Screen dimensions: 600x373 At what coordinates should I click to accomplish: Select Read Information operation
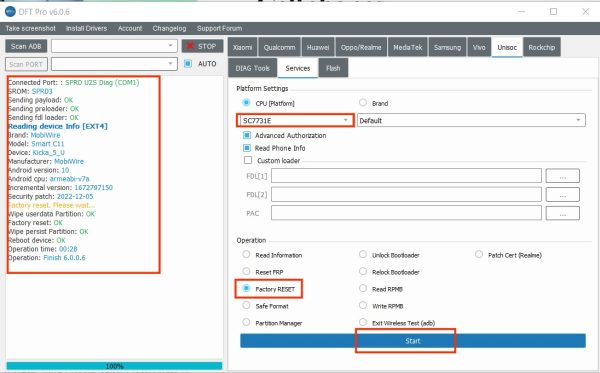246,254
